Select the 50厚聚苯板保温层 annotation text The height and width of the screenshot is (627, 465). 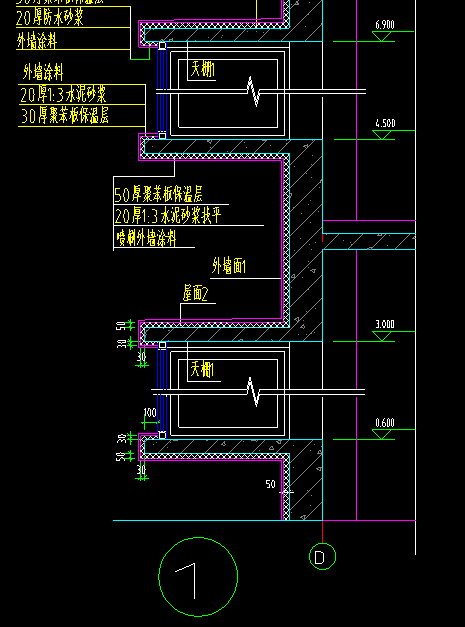[158, 194]
